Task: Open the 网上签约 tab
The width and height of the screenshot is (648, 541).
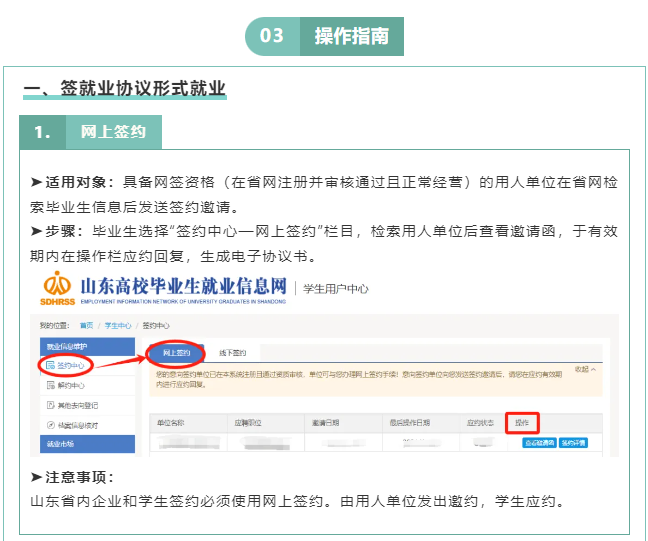Action: [177, 353]
